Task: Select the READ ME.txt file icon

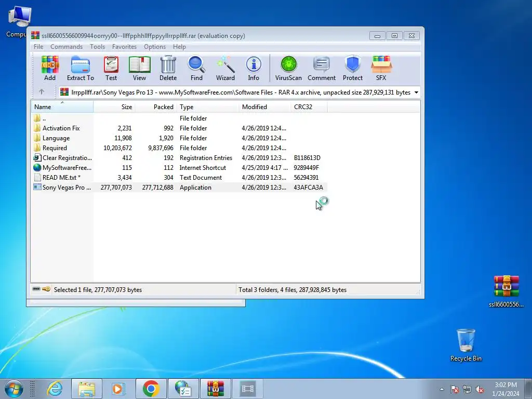Action: click(x=37, y=177)
